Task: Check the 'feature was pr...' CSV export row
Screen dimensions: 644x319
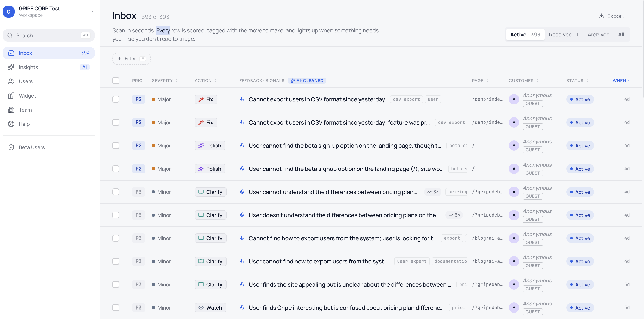Action: pyautogui.click(x=116, y=122)
